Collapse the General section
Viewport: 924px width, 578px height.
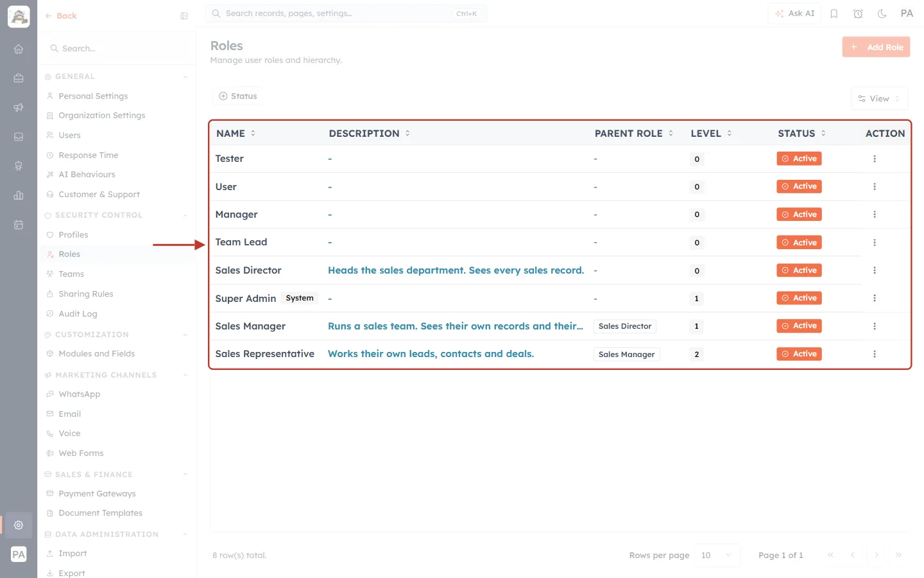pyautogui.click(x=185, y=76)
